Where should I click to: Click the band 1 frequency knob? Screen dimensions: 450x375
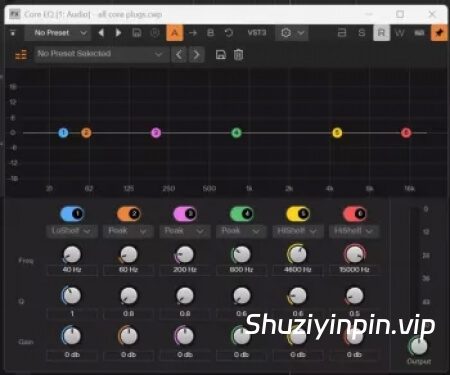[72, 255]
